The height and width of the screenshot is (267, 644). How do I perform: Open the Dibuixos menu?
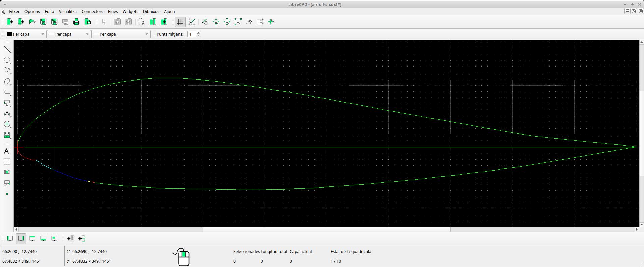[x=151, y=11]
